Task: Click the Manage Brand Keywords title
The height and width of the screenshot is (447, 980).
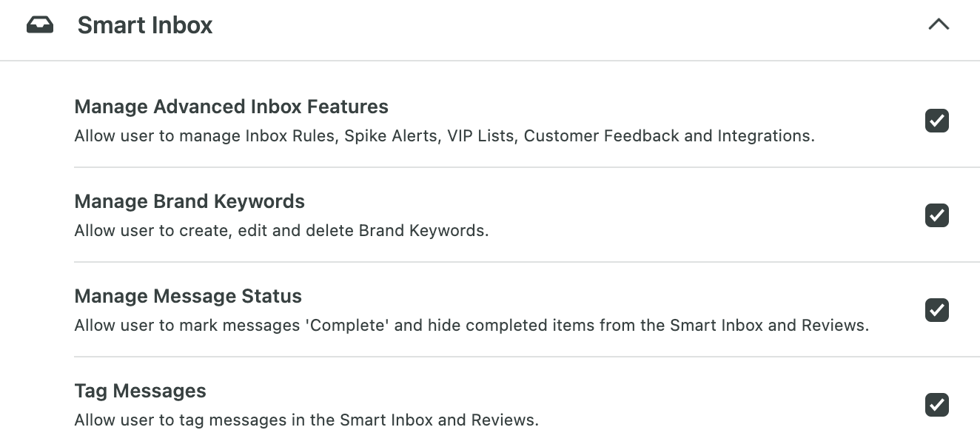Action: [x=189, y=201]
